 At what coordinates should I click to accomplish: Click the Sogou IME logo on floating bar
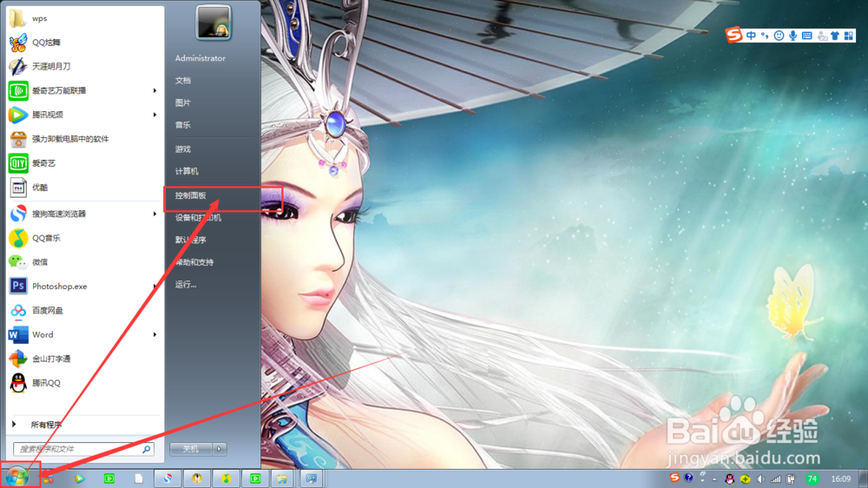point(734,35)
